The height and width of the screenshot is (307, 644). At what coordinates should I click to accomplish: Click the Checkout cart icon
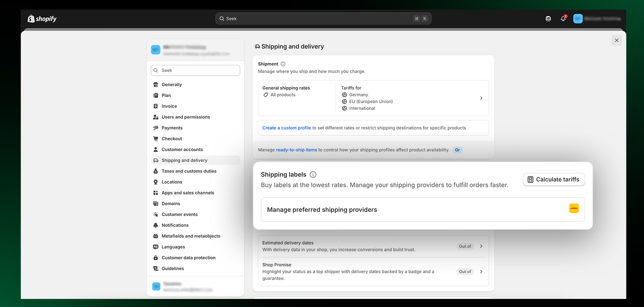coord(156,139)
